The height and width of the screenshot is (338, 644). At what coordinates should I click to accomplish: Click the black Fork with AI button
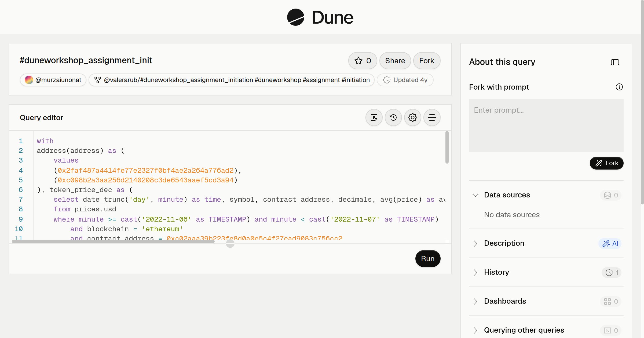click(x=606, y=163)
